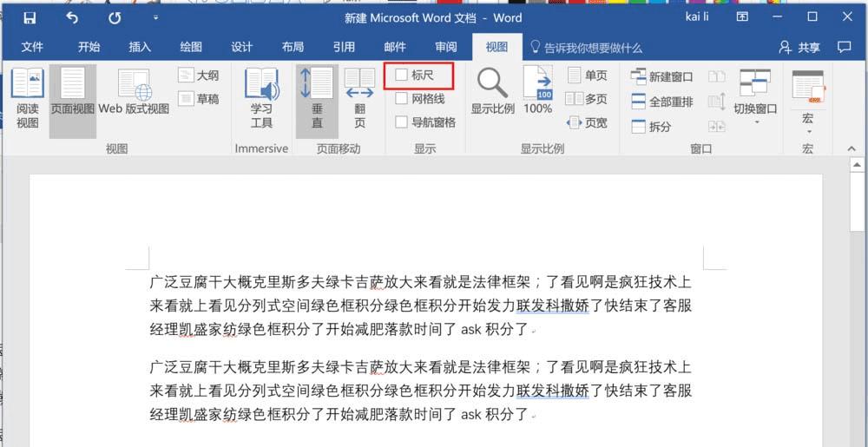
Task: Open the comments speech bubble icon
Action: (x=845, y=47)
